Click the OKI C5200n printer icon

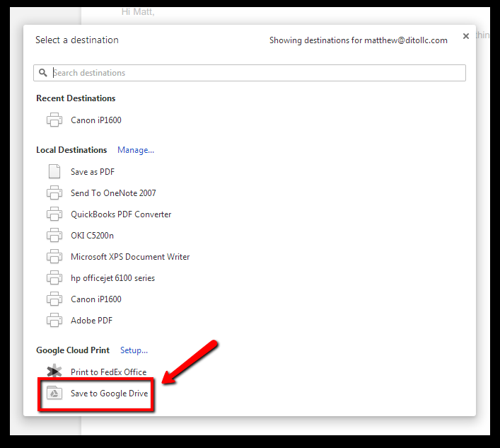point(54,235)
